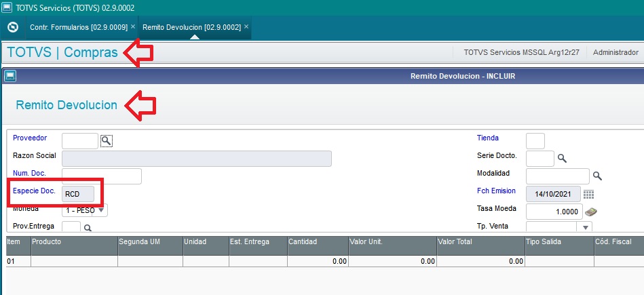Viewport: 644px width, 295px height.
Task: Select the Remito Devolucion tab
Action: click(191, 28)
